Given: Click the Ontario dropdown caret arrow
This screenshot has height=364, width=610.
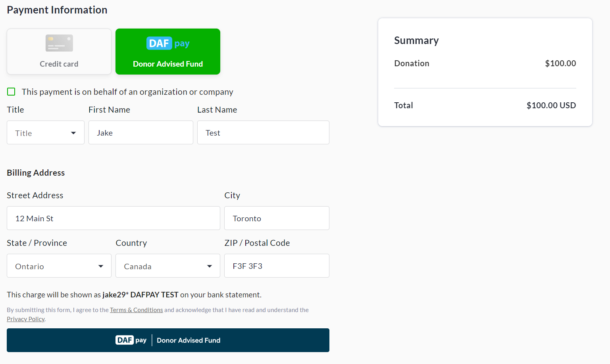Looking at the screenshot, I should [x=101, y=266].
